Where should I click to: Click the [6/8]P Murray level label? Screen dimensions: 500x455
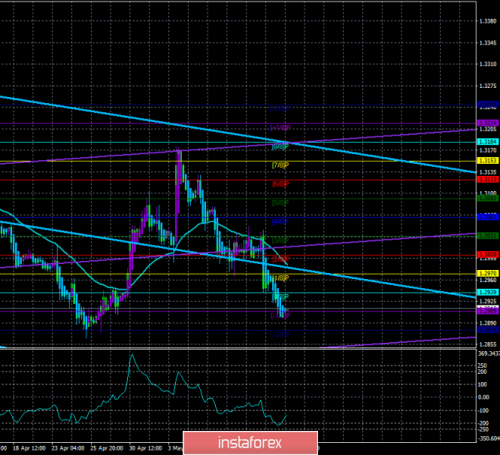coord(280,184)
